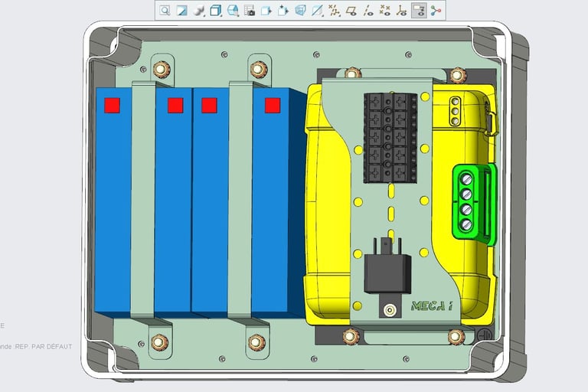Pick the bottom-left nut of yellow unit bracket
Viewport: 588px width, 392px height.
pos(350,336)
